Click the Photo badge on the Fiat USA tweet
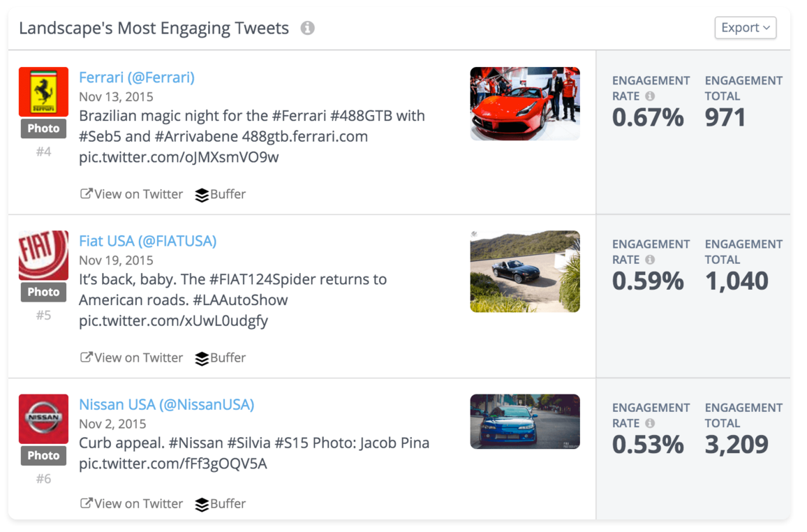The width and height of the screenshot is (807, 532). pyautogui.click(x=44, y=293)
